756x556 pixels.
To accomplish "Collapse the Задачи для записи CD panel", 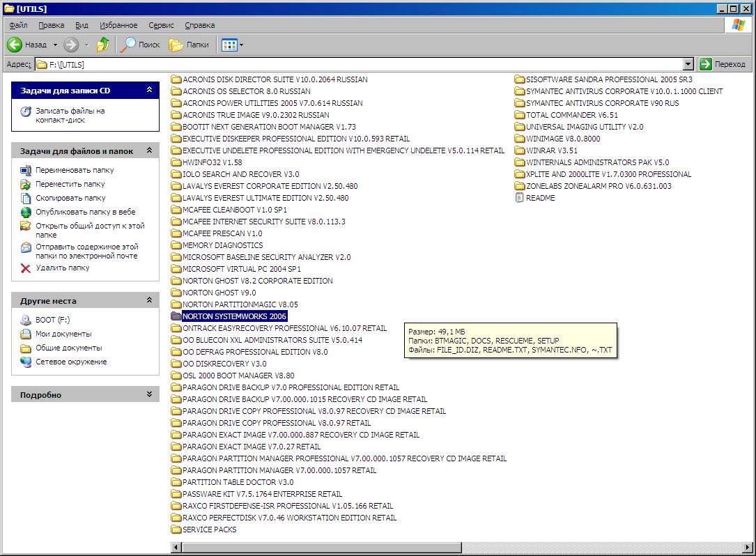I will [150, 90].
